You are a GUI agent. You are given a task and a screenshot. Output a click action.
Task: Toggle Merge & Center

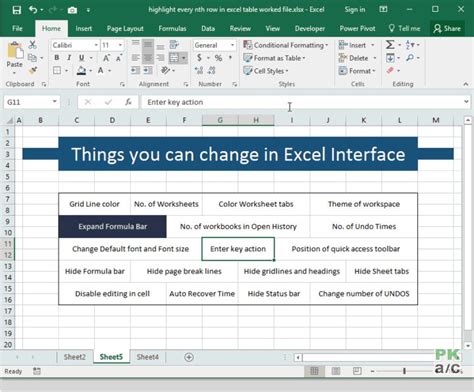(174, 58)
